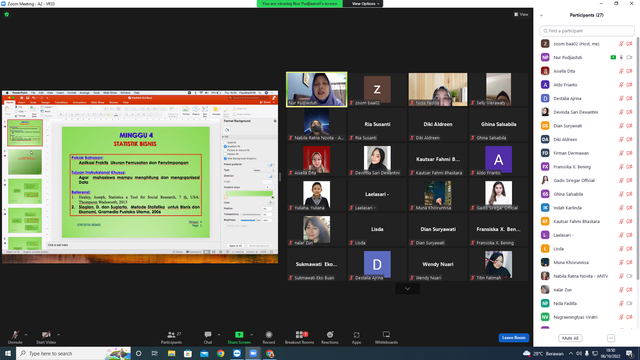Select Gadis Siregar Official in participants list
This screenshot has width=640, height=360.
pyautogui.click(x=587, y=180)
